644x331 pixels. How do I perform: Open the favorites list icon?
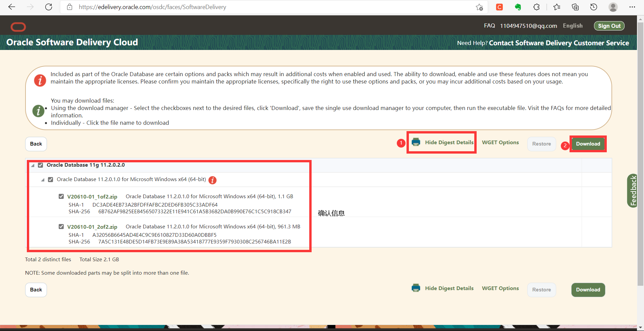click(x=557, y=7)
